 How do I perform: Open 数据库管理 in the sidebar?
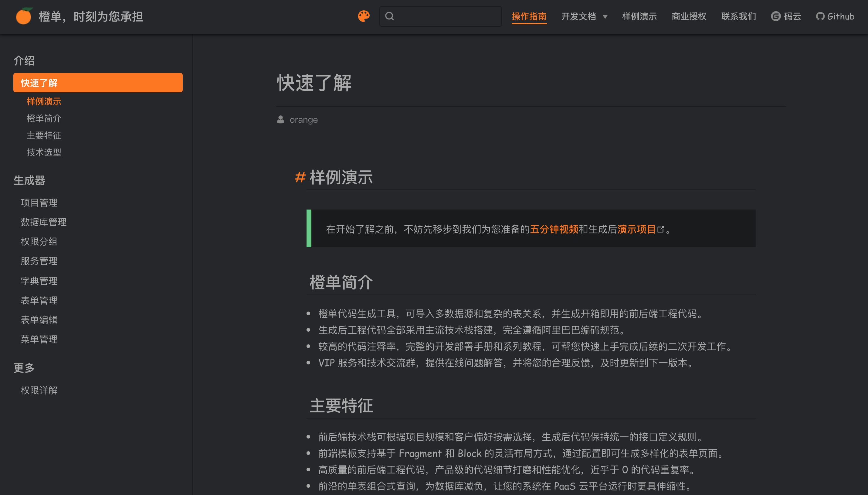(x=43, y=222)
